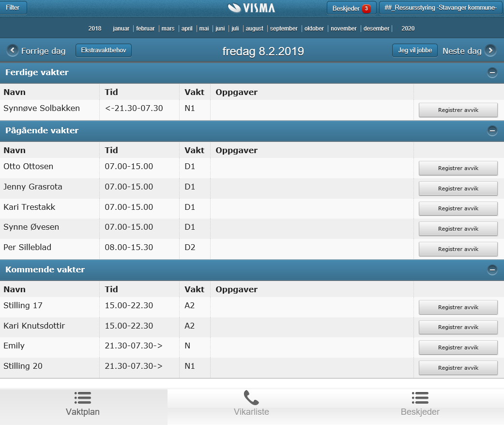Collapse the Pågående vakter section
The width and height of the screenshot is (504, 425).
point(492,131)
